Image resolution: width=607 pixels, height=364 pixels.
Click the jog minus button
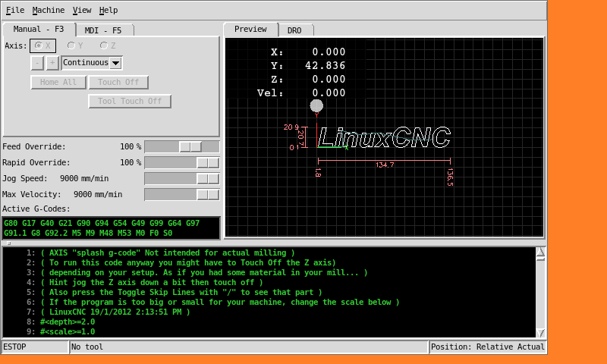[37, 63]
